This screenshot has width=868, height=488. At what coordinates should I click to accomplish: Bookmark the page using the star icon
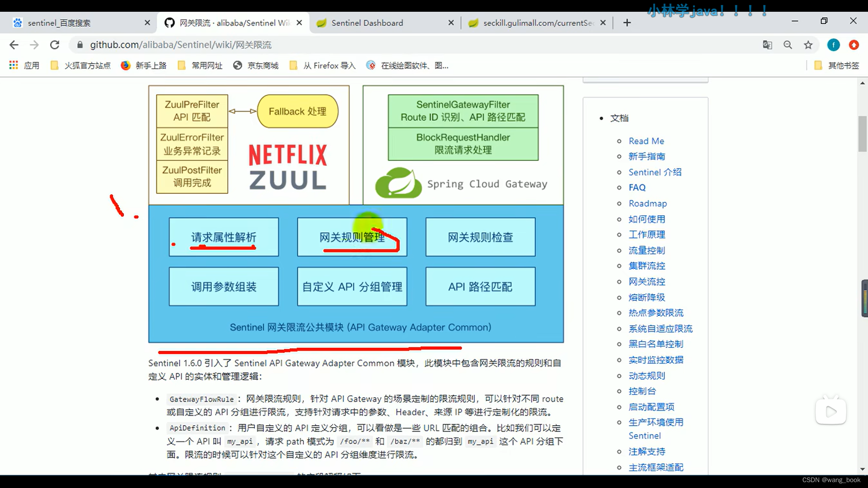(808, 45)
